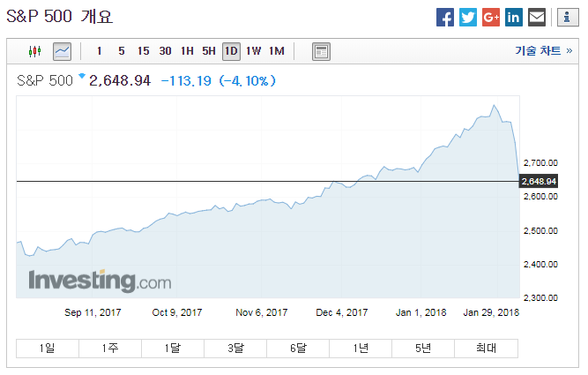This screenshot has height=375, width=588.
Task: Set interval to 1 minute
Action: click(100, 51)
